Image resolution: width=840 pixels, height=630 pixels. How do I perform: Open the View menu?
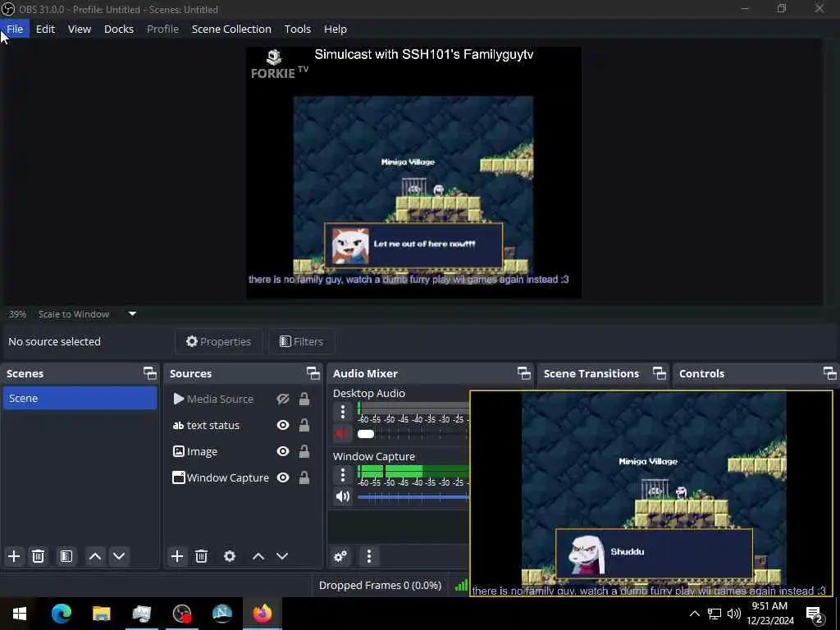coord(80,29)
